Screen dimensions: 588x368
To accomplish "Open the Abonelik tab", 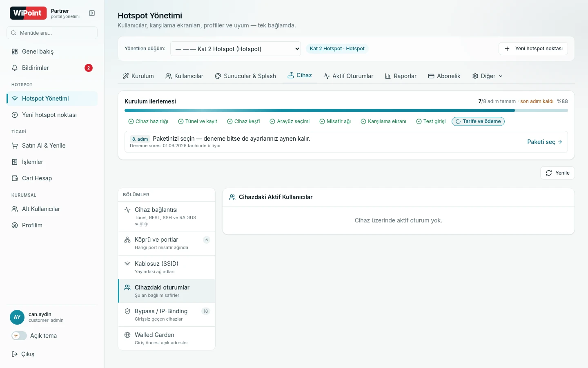I will pos(444,76).
